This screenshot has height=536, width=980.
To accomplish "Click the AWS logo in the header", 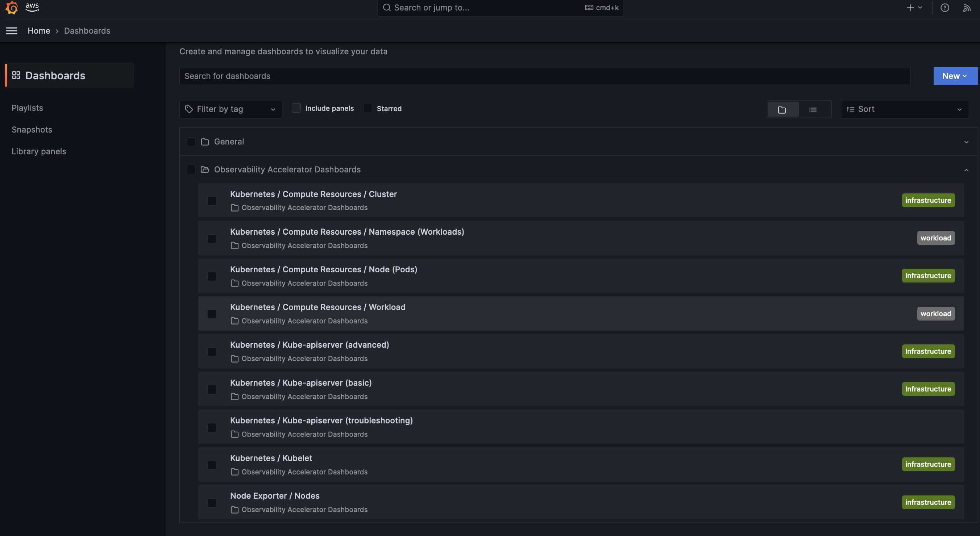I will click(x=32, y=7).
